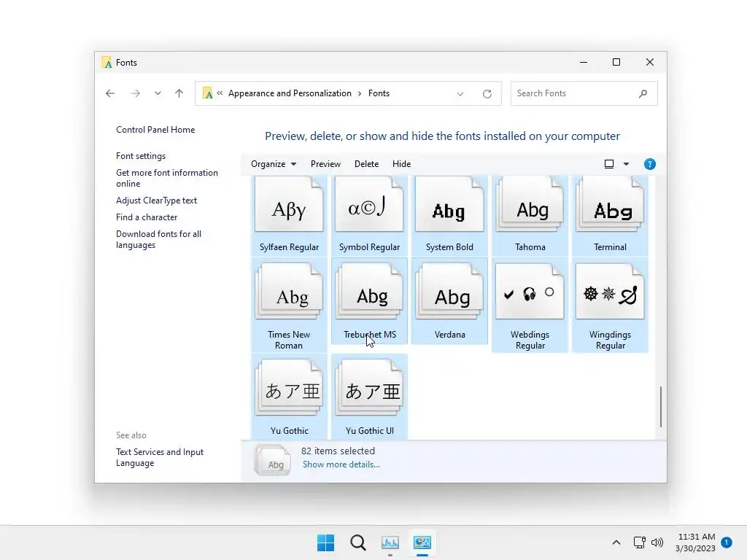Viewport: 747px width, 560px height.
Task: Select the System Bold font icon
Action: 449,204
